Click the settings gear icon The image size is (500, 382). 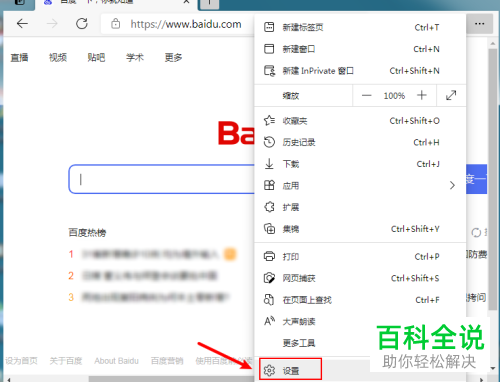[x=269, y=370]
